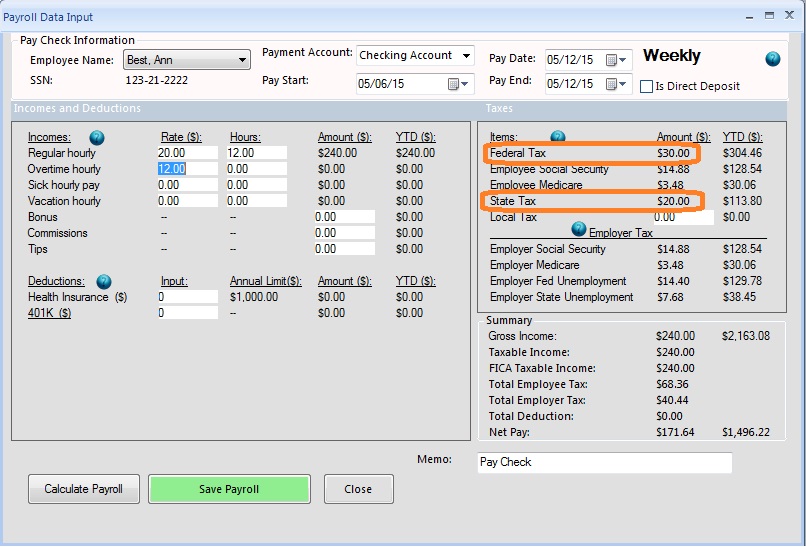Click the Health Insurance input field
806x547 pixels.
187,297
